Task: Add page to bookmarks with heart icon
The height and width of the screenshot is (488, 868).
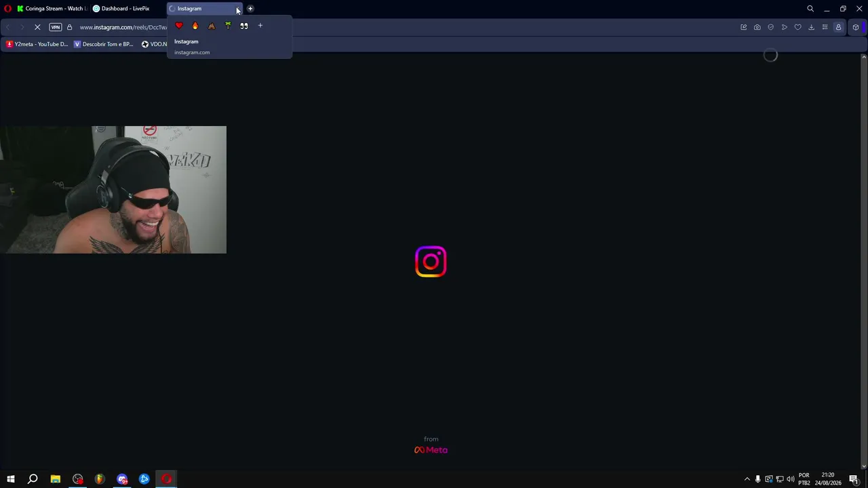Action: point(798,27)
